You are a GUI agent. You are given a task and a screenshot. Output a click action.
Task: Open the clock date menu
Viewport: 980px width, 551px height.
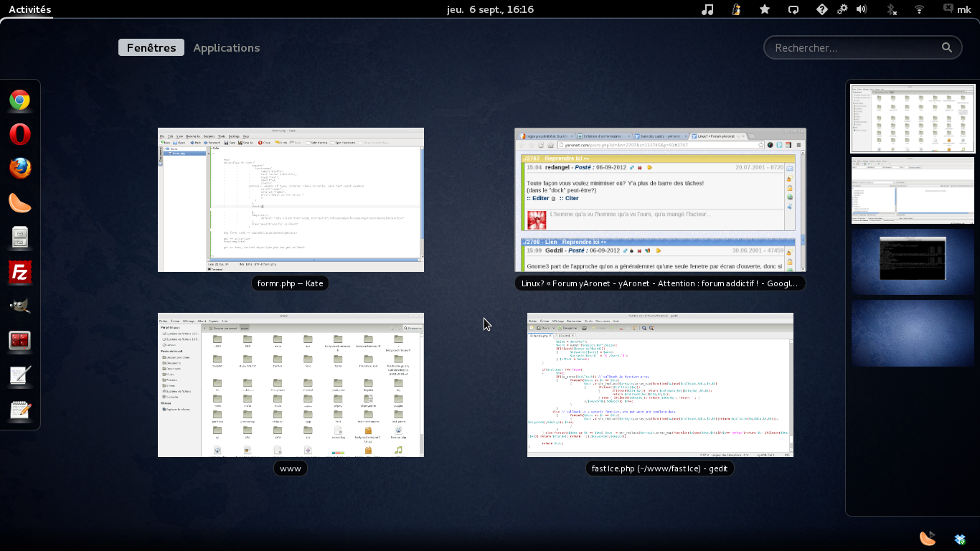pos(490,9)
